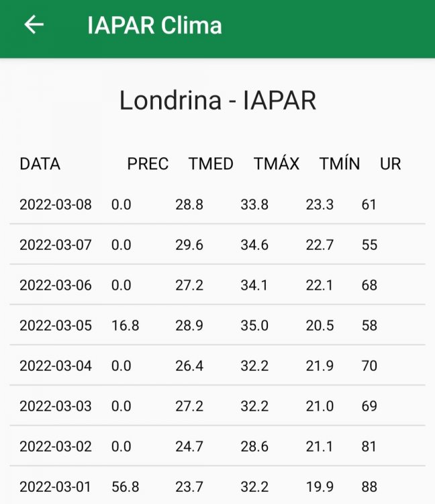This screenshot has width=435, height=504.
Task: Select the 2022-03-04 date row
Action: pos(217,366)
